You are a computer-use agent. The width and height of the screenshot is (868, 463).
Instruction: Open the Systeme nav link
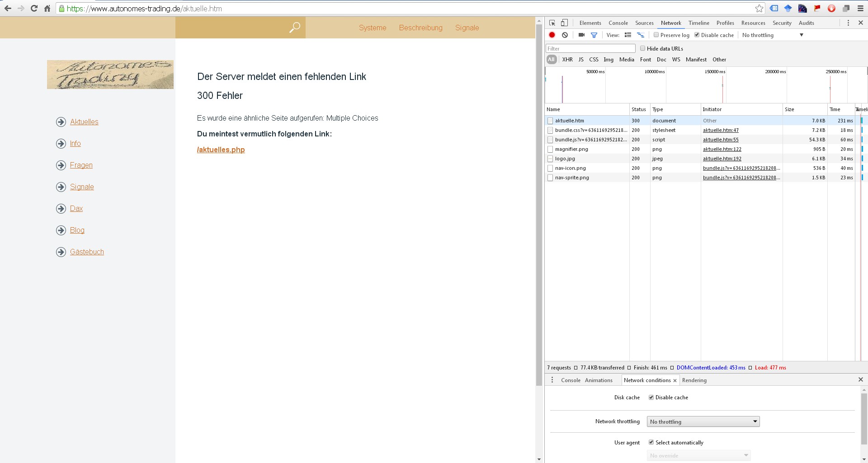point(373,28)
